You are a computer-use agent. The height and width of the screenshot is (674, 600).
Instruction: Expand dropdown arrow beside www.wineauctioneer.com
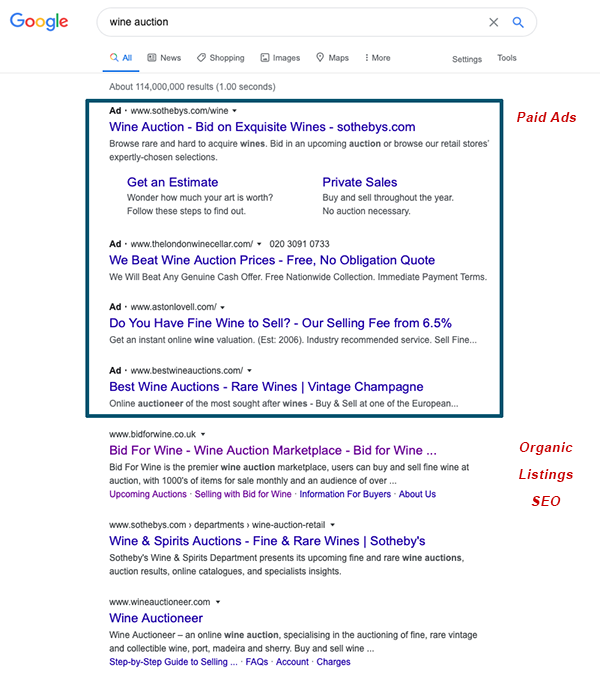[218, 602]
